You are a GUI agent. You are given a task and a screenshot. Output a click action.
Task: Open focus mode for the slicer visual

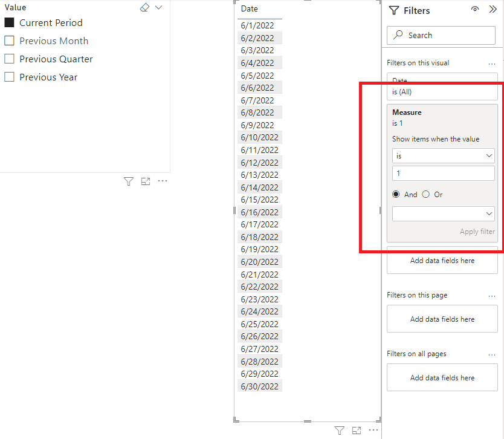point(146,181)
